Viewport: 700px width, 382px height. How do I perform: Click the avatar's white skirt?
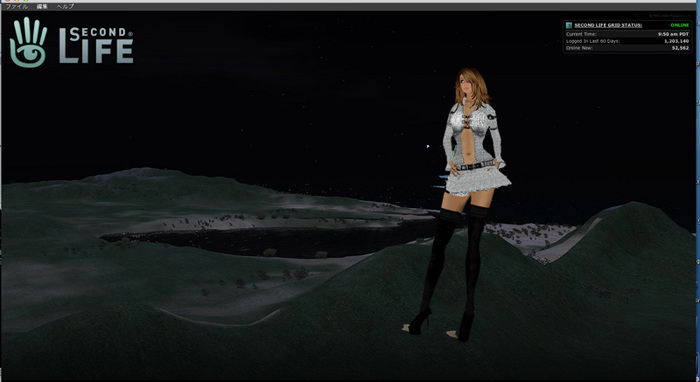click(x=478, y=181)
